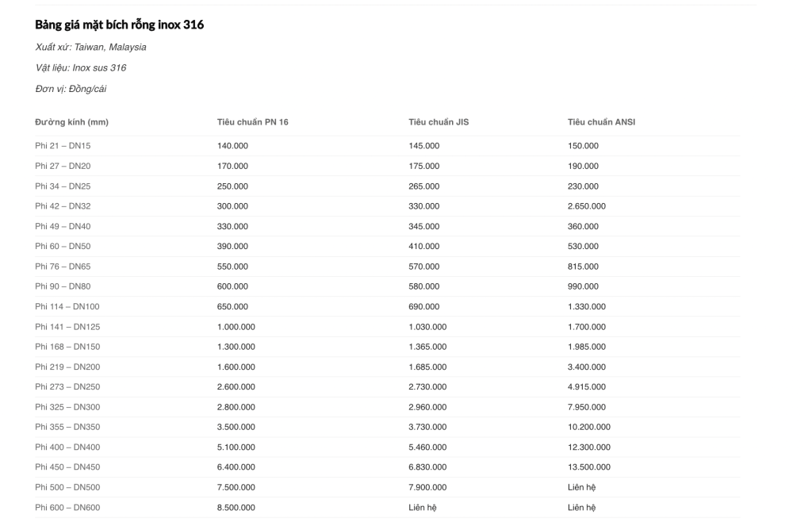This screenshot has height=526, width=812.
Task: Click the 1.365.000 JIS price for DN150
Action: pos(427,347)
